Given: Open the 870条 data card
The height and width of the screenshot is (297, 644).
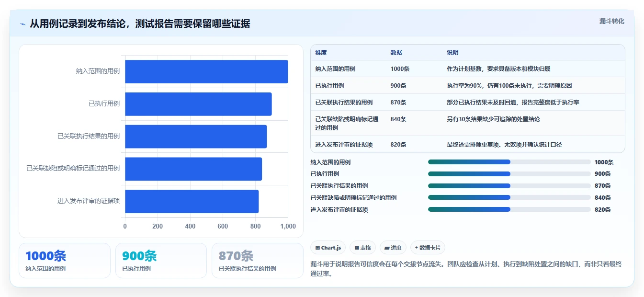Looking at the screenshot, I should [x=258, y=261].
